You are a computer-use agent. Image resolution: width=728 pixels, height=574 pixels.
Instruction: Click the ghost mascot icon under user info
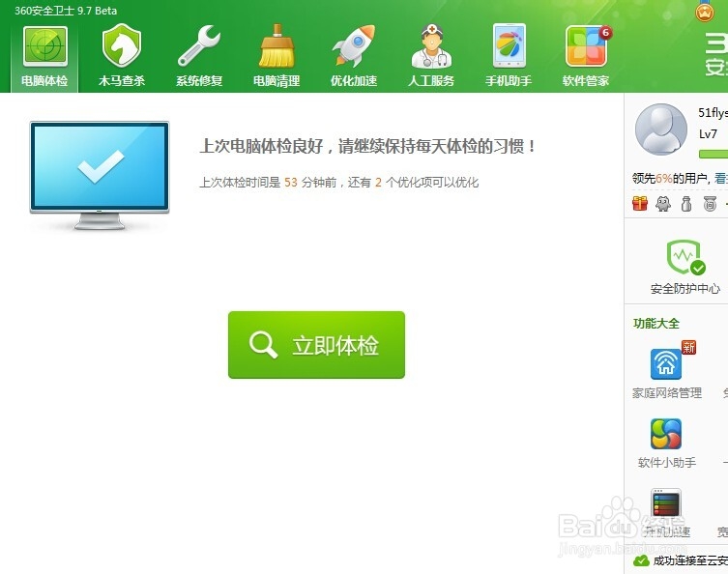(663, 203)
